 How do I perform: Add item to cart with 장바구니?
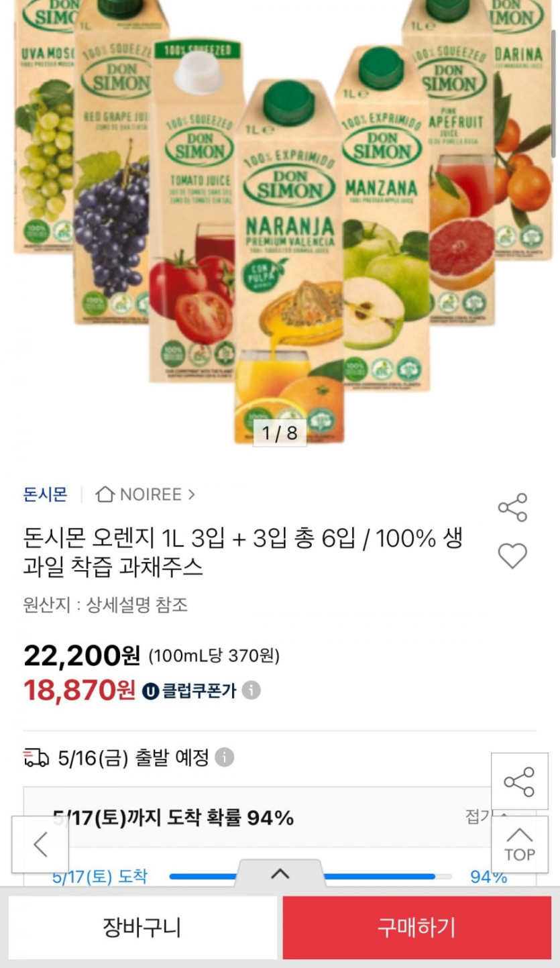pyautogui.click(x=142, y=927)
